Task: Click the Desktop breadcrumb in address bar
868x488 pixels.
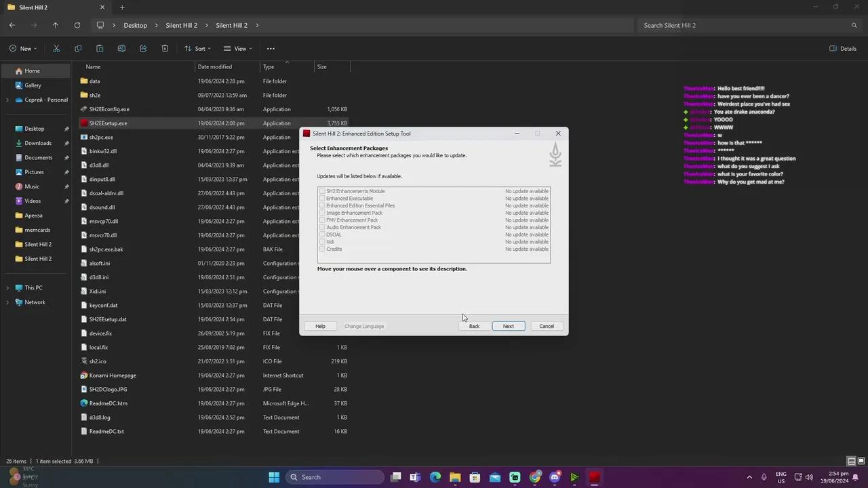Action: tap(135, 25)
